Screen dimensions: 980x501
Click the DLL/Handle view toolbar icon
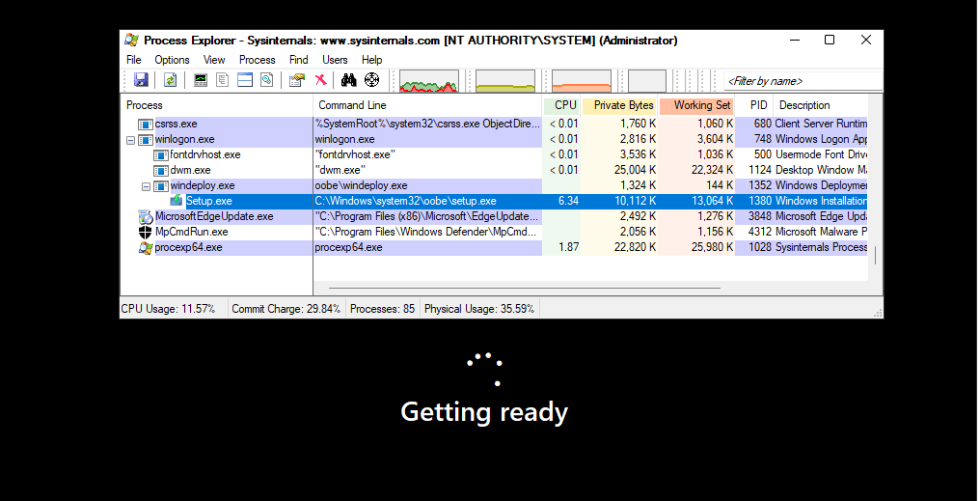click(x=267, y=80)
